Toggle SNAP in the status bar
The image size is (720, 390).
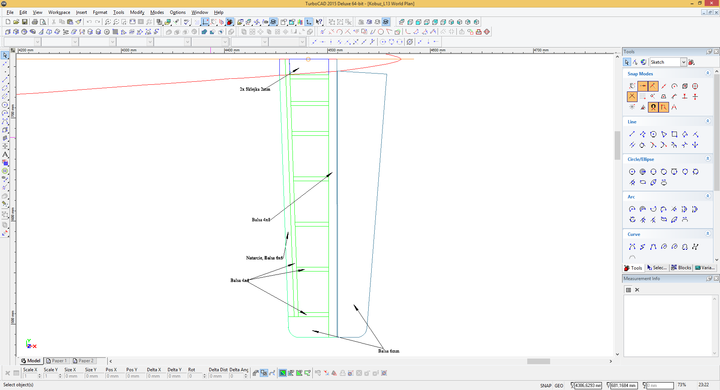[546, 385]
